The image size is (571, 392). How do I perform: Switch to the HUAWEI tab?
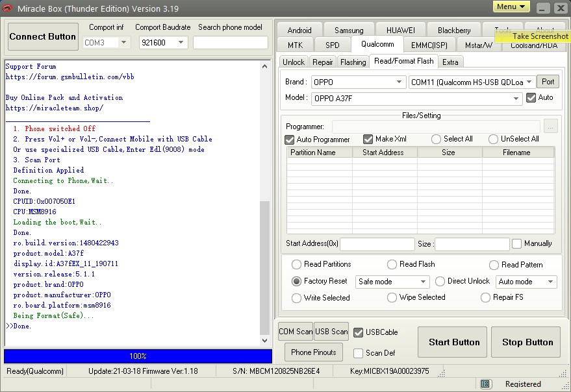click(401, 31)
